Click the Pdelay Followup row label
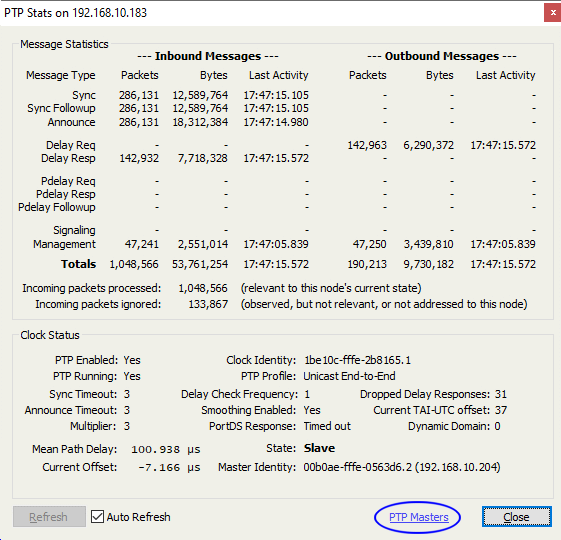 click(x=57, y=207)
